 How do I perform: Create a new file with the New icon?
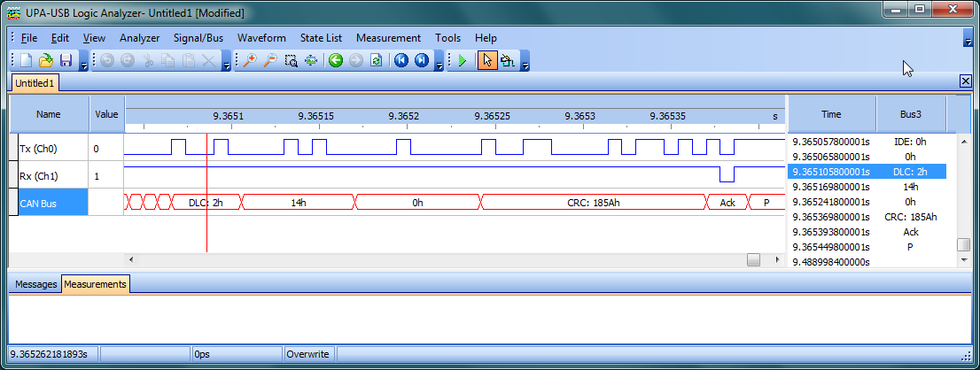(26, 60)
